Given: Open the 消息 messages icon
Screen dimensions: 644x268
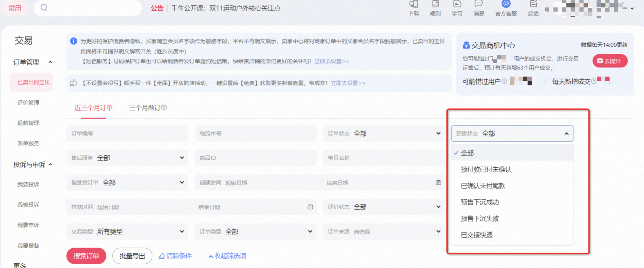Looking at the screenshot, I should (478, 8).
